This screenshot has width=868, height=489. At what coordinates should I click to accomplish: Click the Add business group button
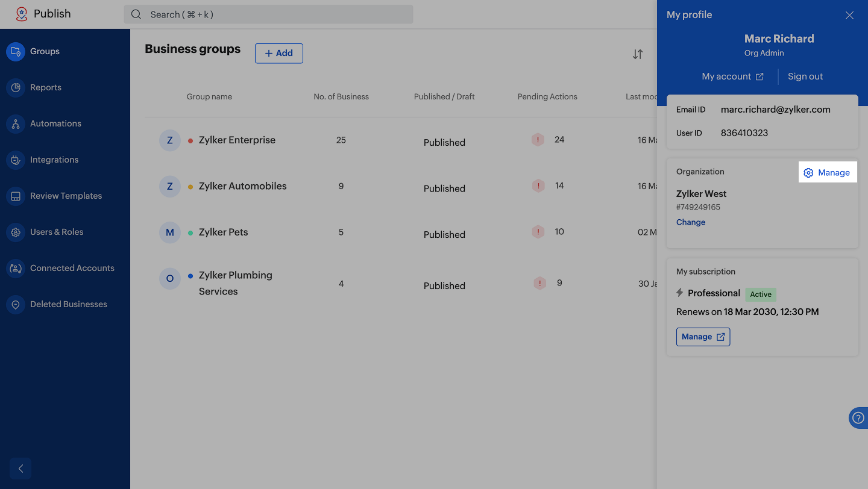(278, 53)
